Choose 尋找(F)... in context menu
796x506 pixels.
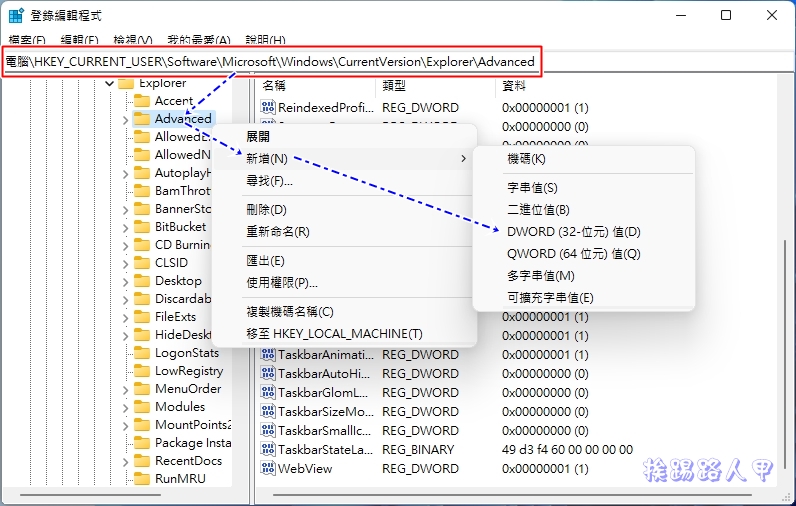[344, 181]
